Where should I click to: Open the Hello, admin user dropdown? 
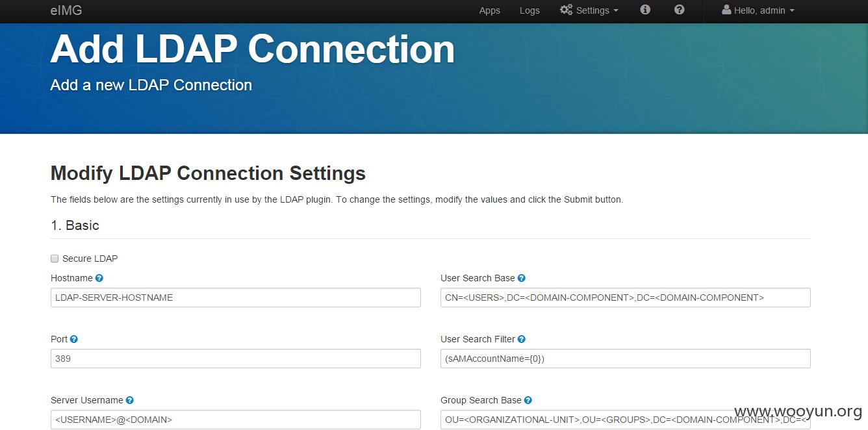pyautogui.click(x=758, y=10)
